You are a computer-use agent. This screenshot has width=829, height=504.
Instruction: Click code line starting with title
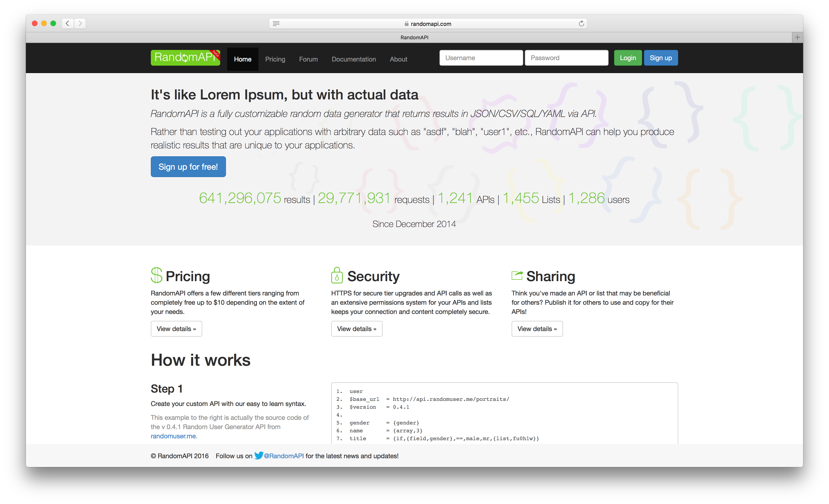pyautogui.click(x=444, y=438)
